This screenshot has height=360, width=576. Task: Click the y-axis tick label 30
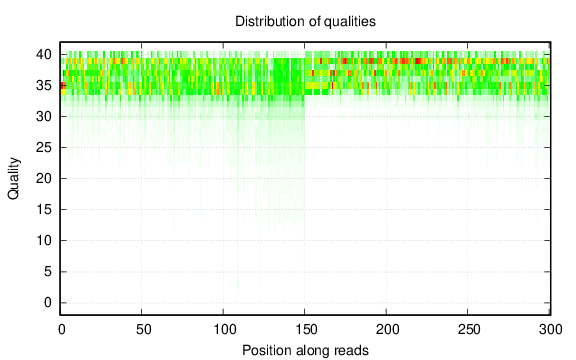pyautogui.click(x=43, y=116)
